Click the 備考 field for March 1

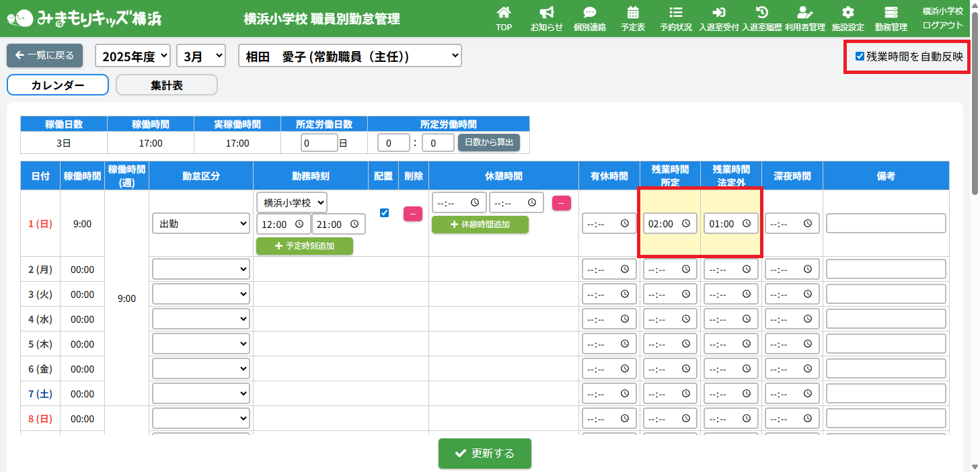[885, 224]
